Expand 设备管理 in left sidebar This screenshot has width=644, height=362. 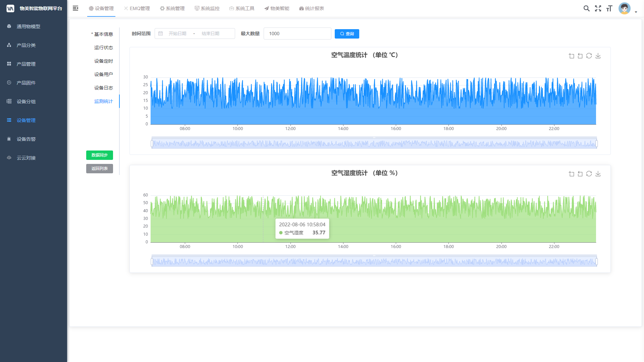tap(25, 120)
